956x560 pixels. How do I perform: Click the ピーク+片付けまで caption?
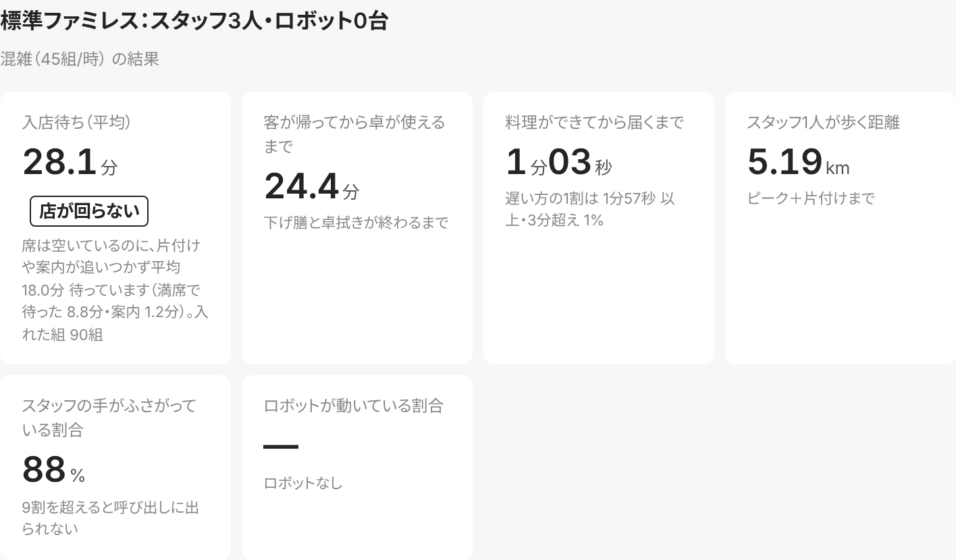point(811,198)
